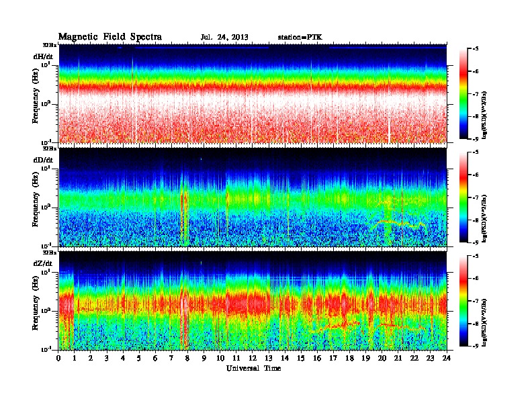Click hour tick label '0' on time axis
Screen dimensions: 532x411
(x=58, y=358)
